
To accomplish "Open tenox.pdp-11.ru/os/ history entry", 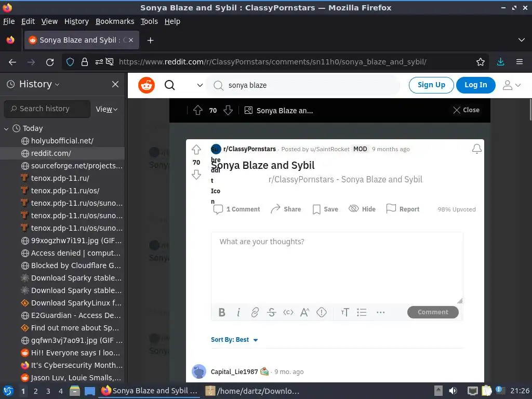I will pos(62,191).
